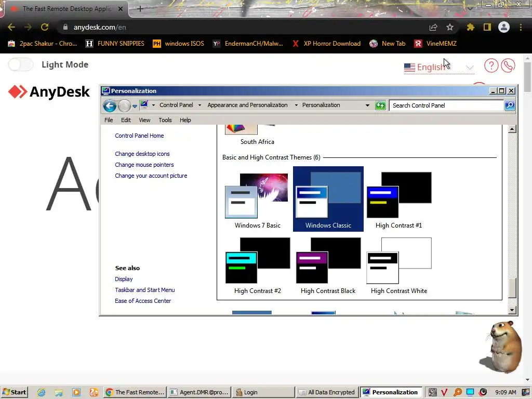The height and width of the screenshot is (399, 532).
Task: Open the File menu
Action: (x=109, y=120)
